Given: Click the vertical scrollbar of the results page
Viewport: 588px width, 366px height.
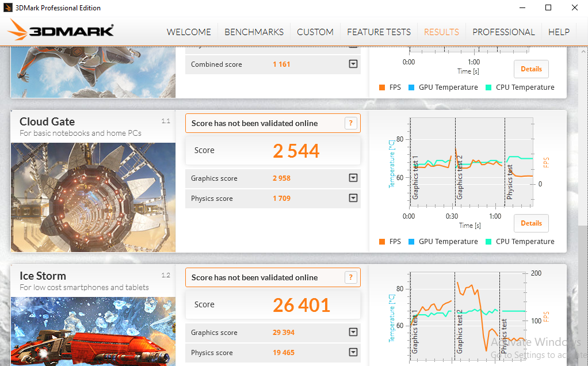Looking at the screenshot, I should 583,206.
